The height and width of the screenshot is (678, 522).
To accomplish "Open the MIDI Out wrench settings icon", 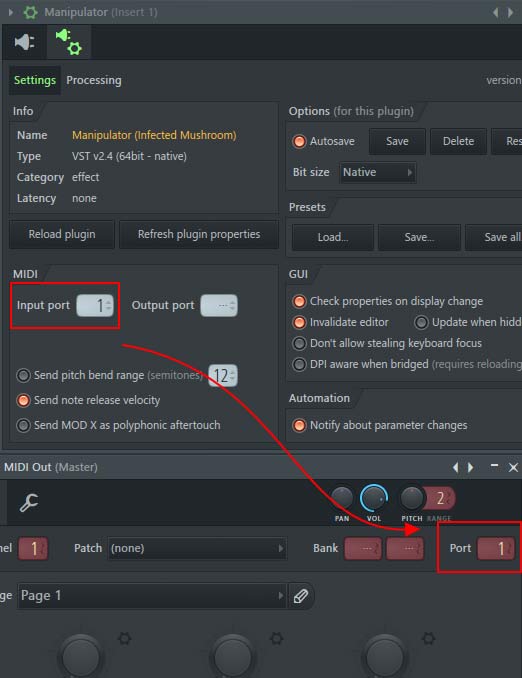I will pos(29,502).
